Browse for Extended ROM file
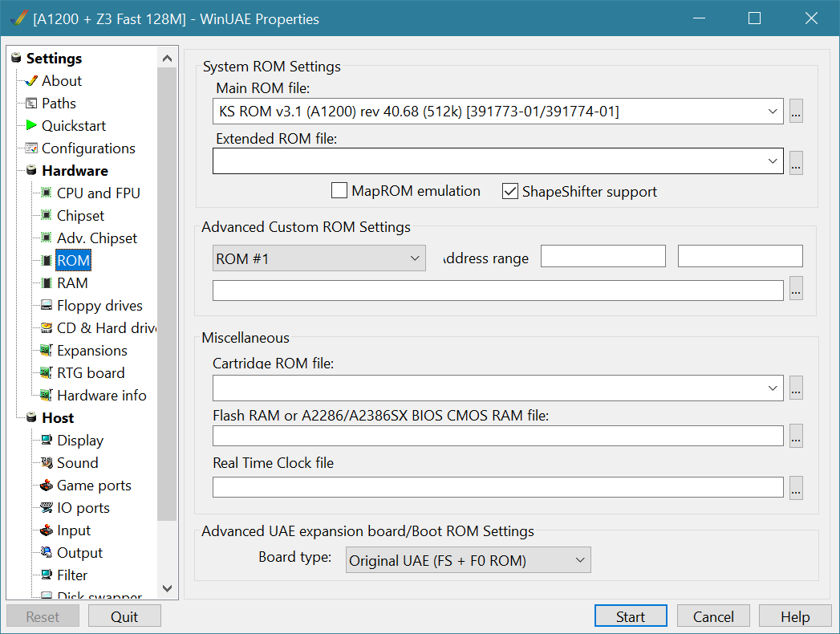 (x=796, y=163)
